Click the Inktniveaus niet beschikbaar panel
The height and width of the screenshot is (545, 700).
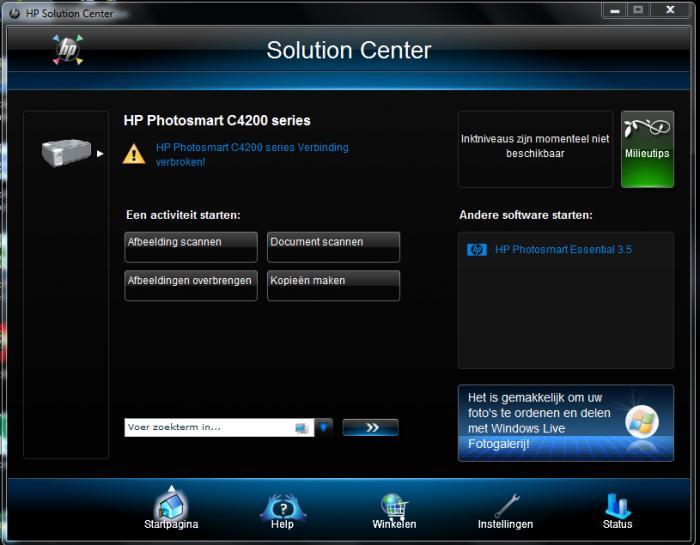point(535,149)
